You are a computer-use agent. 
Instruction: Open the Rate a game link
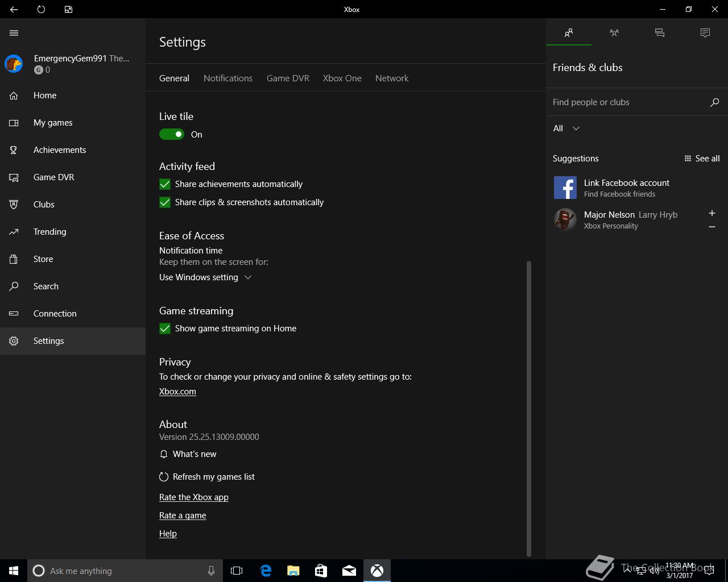coord(183,516)
